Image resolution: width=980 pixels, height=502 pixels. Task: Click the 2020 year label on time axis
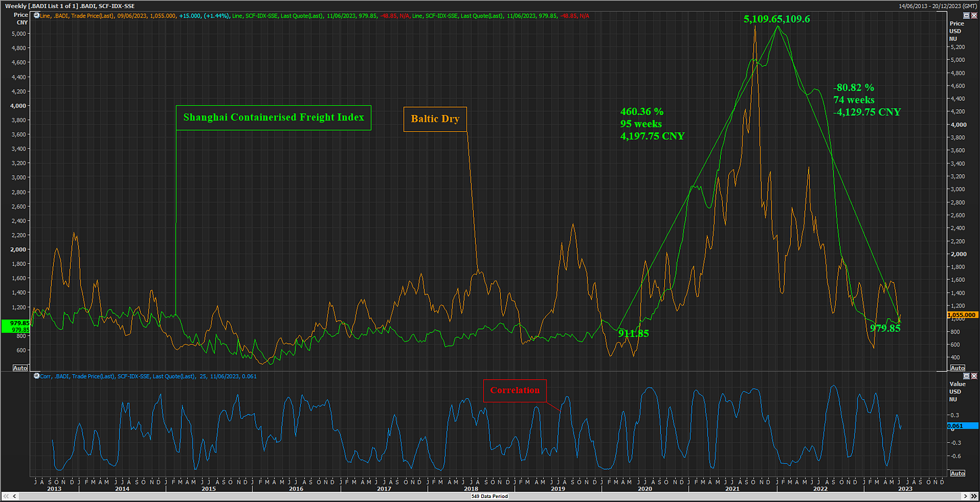point(645,489)
